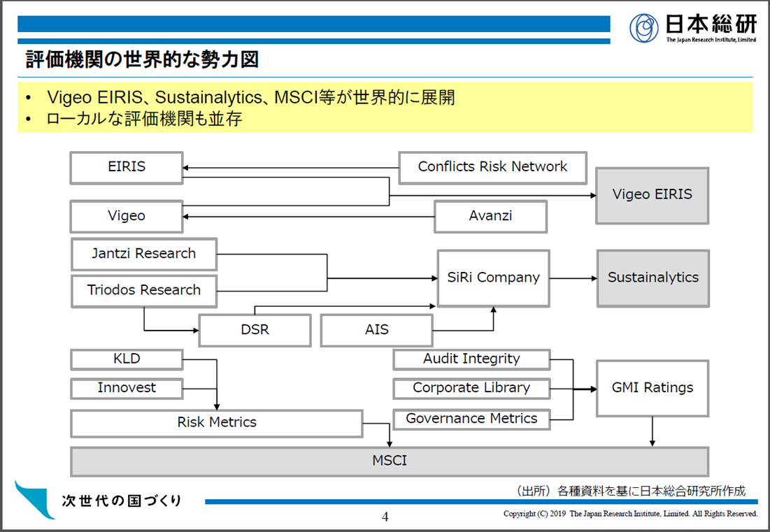Select the DSR box

[255, 330]
